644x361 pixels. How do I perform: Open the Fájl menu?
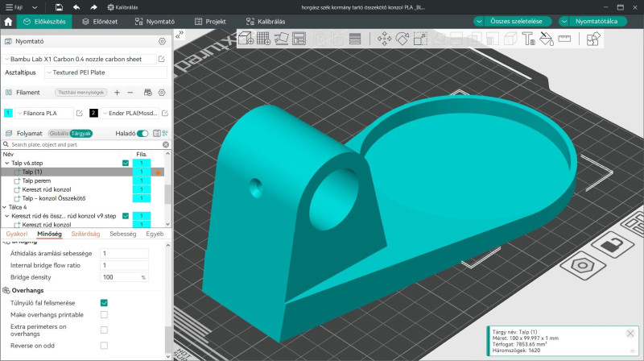[14, 7]
